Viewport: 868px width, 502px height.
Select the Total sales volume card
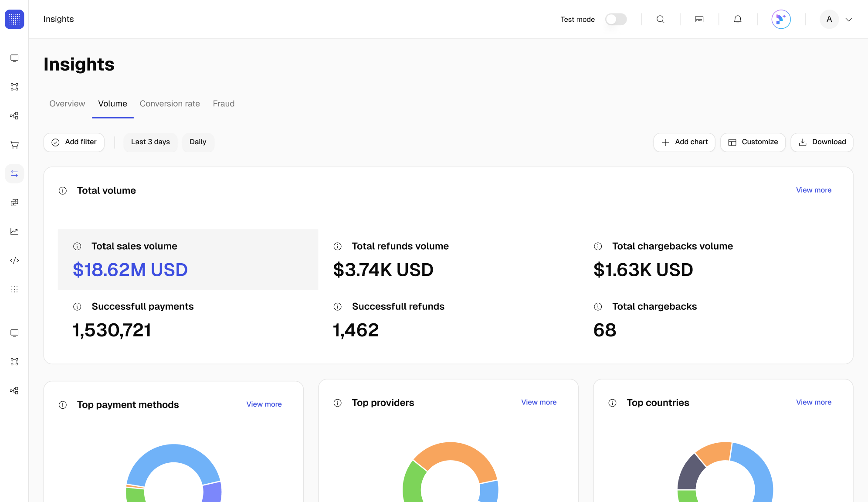point(188,259)
